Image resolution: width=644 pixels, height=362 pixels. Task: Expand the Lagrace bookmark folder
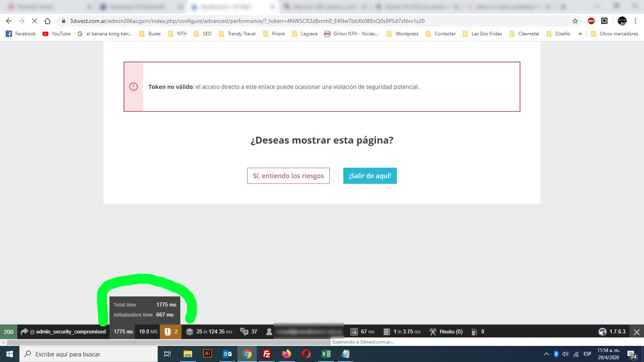click(x=305, y=34)
